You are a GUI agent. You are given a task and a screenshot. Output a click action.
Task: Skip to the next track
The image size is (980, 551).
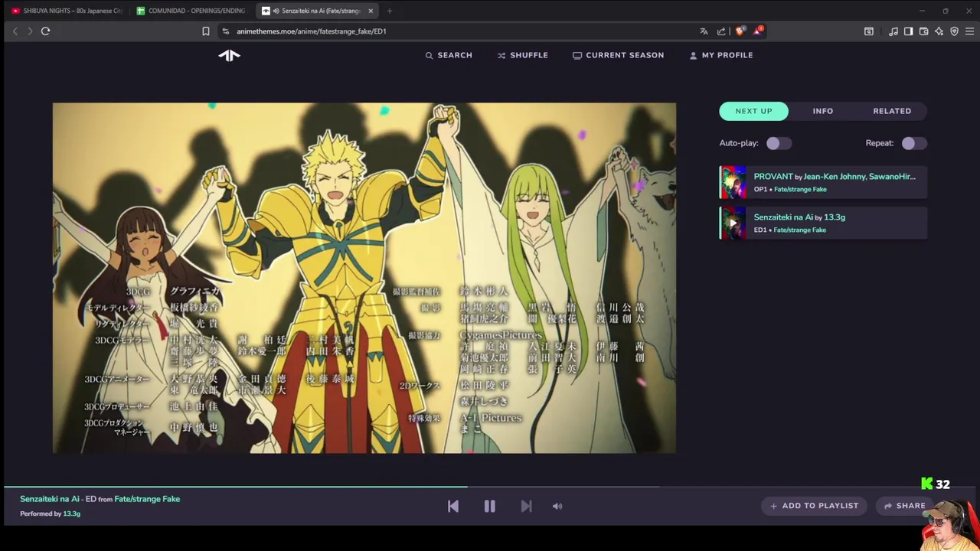pyautogui.click(x=526, y=506)
